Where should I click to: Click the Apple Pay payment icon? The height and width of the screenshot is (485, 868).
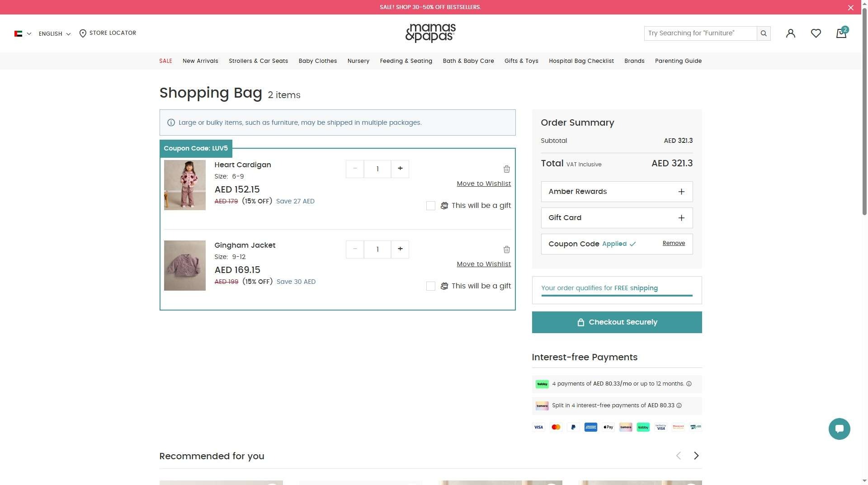pos(609,427)
